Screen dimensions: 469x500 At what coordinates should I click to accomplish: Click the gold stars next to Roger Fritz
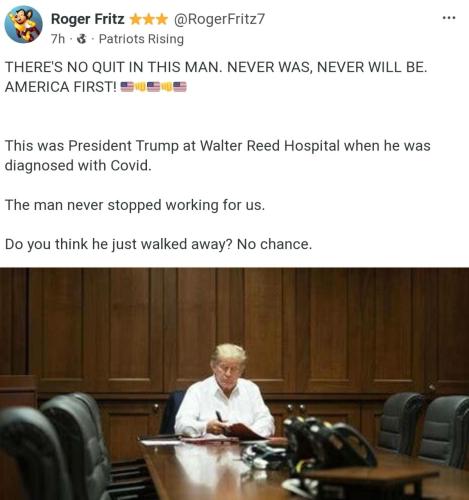pos(148,19)
